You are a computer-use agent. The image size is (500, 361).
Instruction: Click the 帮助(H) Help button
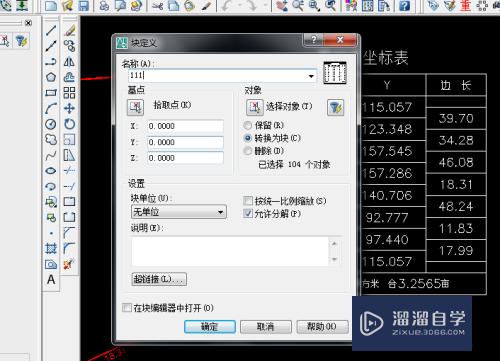322,327
